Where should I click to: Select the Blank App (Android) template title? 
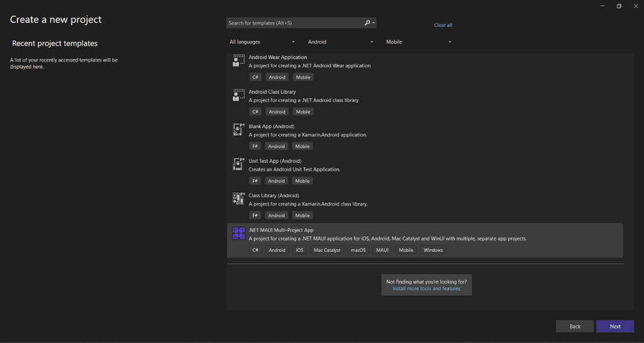click(x=272, y=126)
